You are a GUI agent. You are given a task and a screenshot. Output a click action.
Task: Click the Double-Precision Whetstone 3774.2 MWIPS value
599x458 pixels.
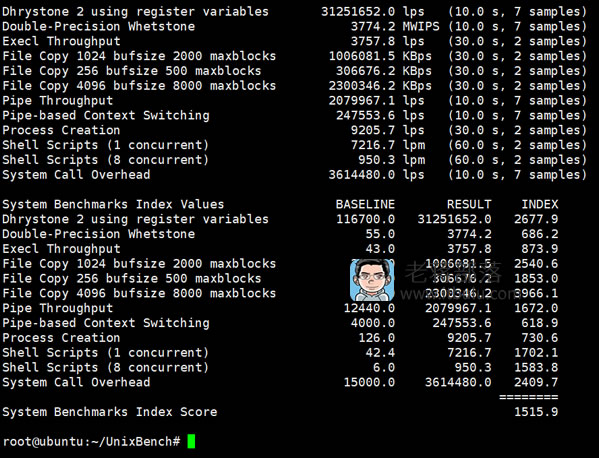point(395,26)
